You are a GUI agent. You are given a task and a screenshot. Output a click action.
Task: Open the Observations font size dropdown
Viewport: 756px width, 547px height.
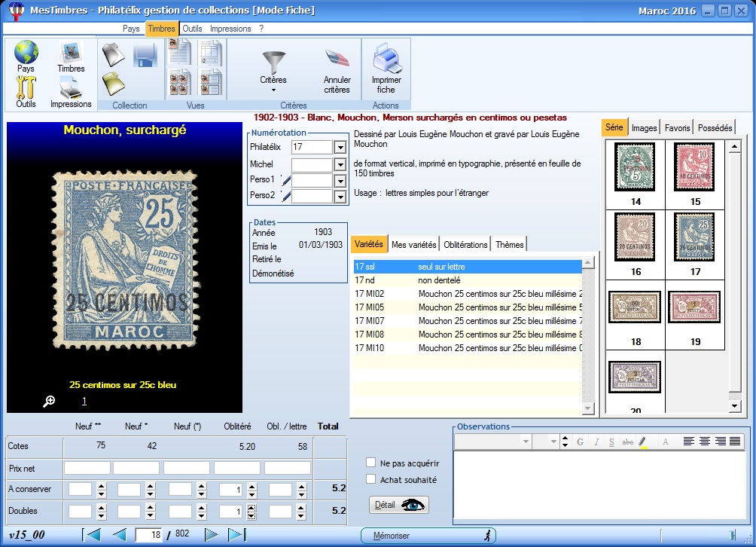(553, 442)
